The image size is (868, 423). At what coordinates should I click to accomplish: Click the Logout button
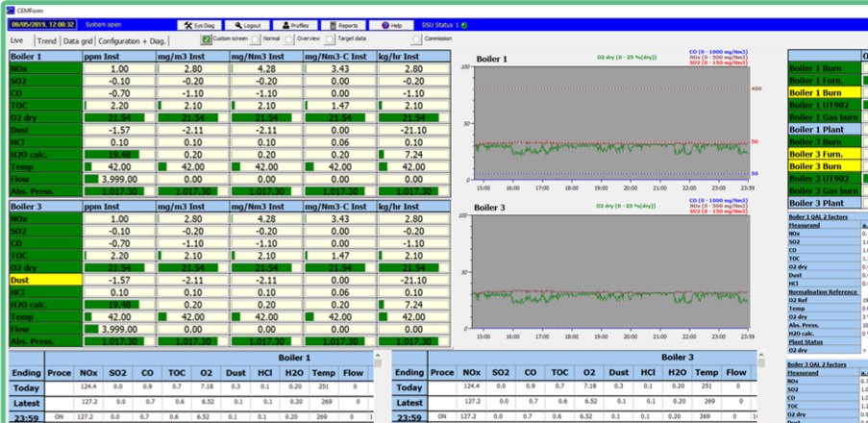pyautogui.click(x=247, y=25)
